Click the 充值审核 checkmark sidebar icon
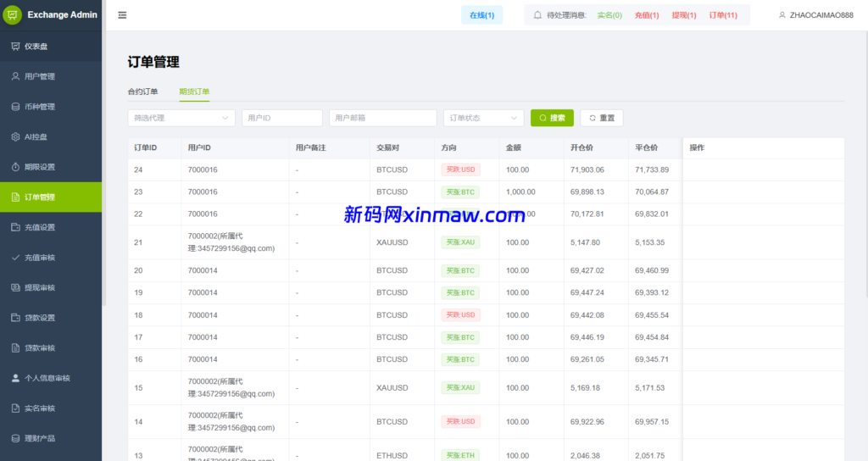This screenshot has width=868, height=461. coord(15,258)
